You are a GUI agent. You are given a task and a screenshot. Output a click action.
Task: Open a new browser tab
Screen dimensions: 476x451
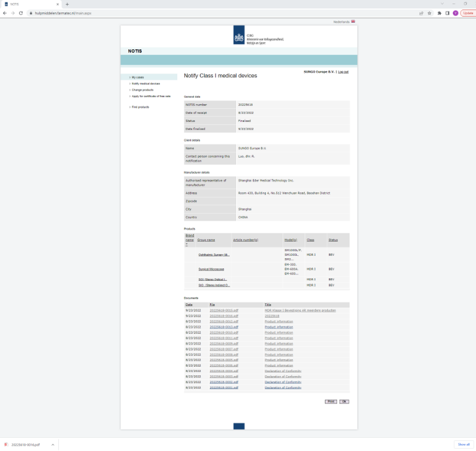point(67,4)
